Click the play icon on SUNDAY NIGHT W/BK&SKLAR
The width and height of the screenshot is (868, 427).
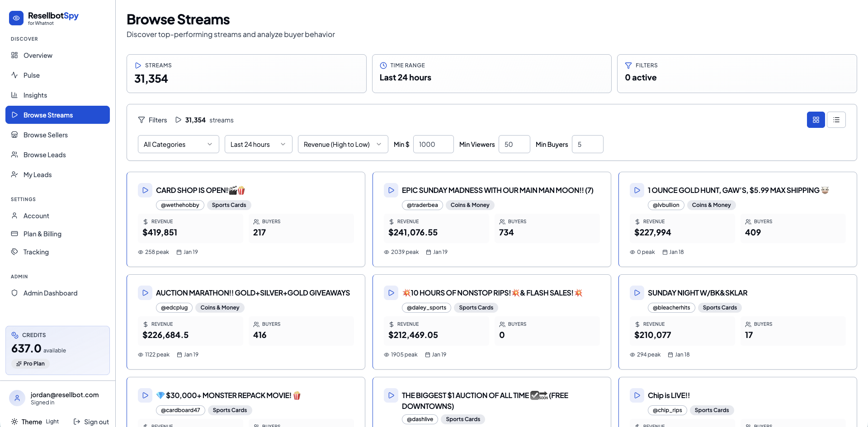coord(637,293)
